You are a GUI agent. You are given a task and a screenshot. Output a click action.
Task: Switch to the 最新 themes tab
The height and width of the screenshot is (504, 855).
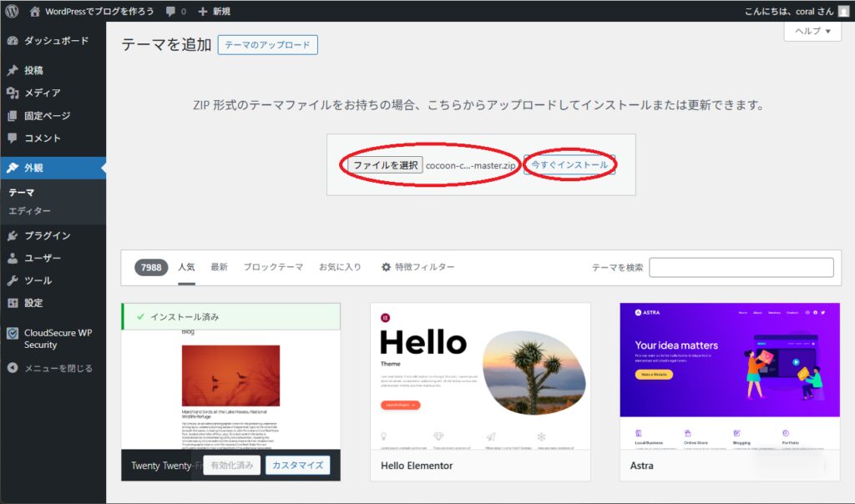pyautogui.click(x=218, y=267)
